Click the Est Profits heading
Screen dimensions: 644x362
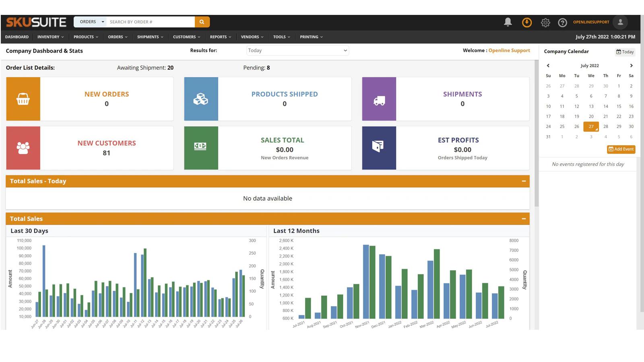[458, 140]
